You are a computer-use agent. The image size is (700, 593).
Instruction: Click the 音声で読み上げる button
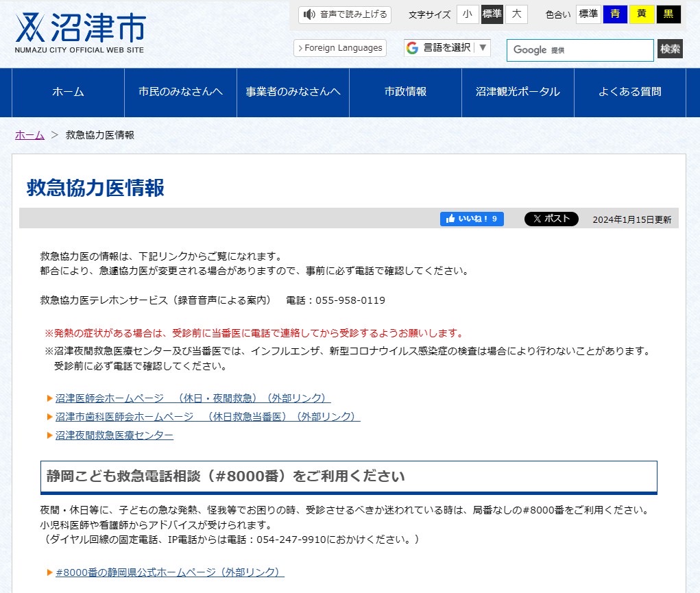[x=345, y=14]
